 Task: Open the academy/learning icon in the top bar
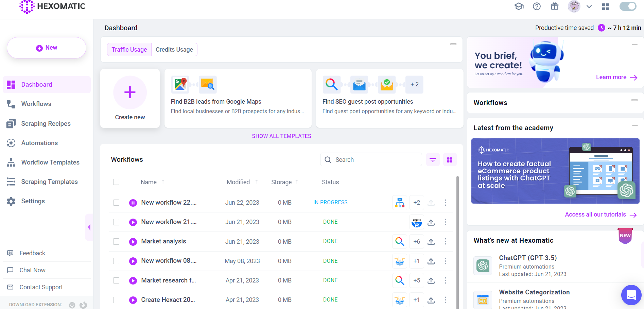[x=519, y=6]
